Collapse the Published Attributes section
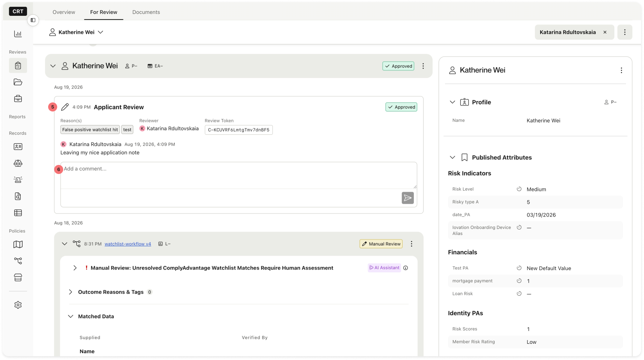 click(x=453, y=157)
